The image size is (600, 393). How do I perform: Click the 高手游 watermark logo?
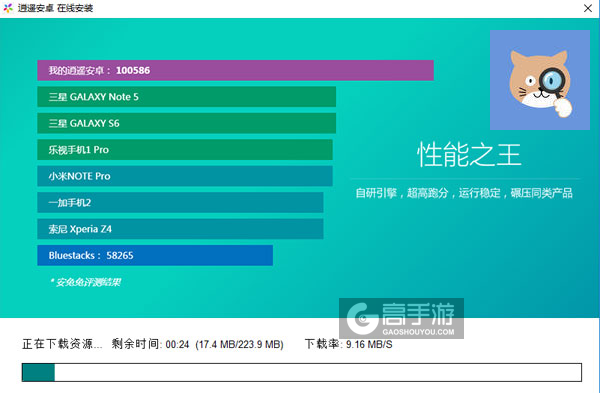(401, 318)
